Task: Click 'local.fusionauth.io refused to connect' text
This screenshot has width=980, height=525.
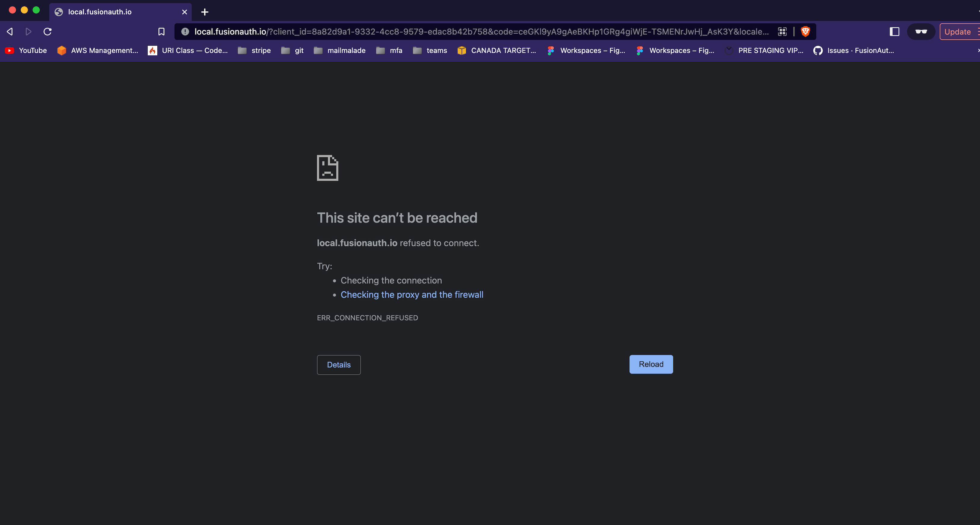Action: click(398, 243)
